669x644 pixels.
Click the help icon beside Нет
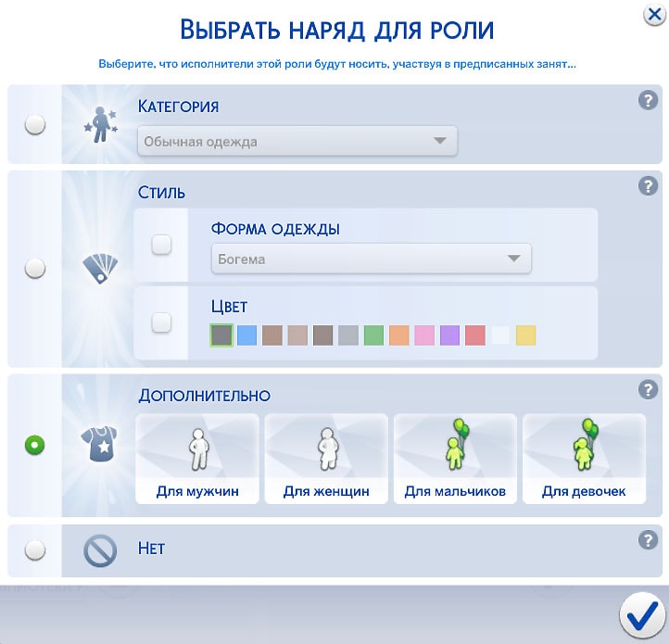point(648,540)
